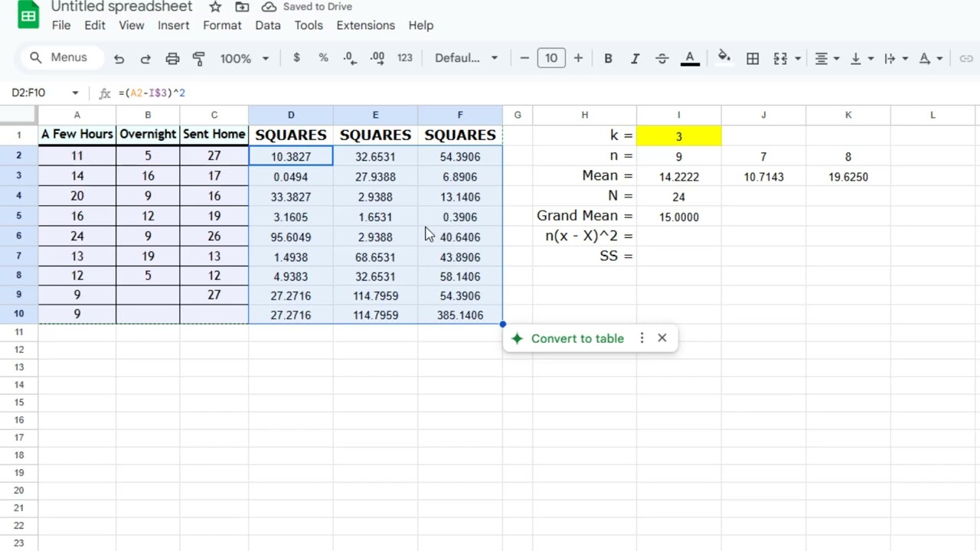The width and height of the screenshot is (980, 551).
Task: Open the vertical align dropdown
Action: point(861,58)
